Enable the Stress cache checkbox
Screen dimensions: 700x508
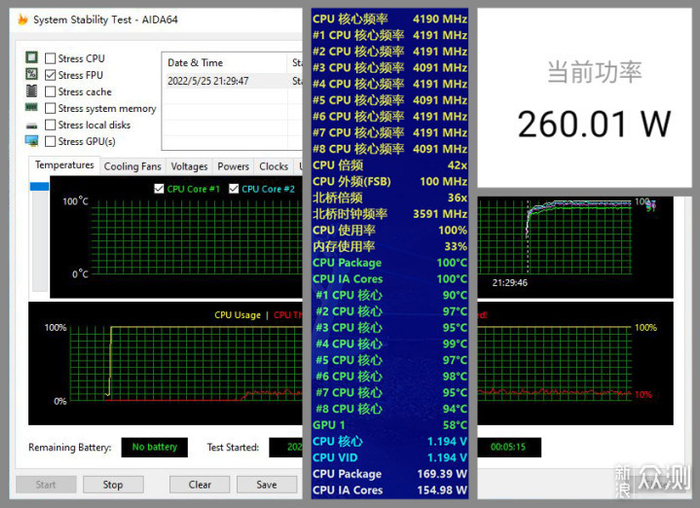pos(50,92)
